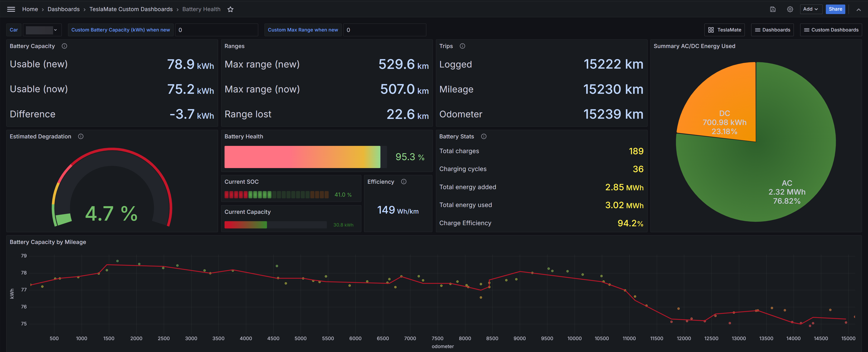Click the Share button
This screenshot has height=352, width=868.
click(835, 9)
